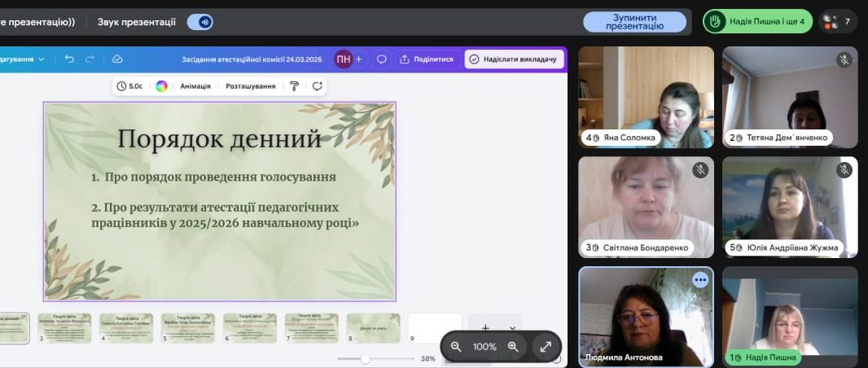868x368 pixels.
Task: Zoom out with the magnifier minus icon
Action: coord(456,347)
